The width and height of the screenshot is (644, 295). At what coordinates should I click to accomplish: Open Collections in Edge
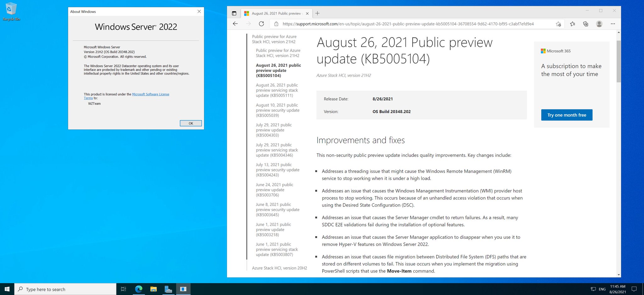[586, 24]
